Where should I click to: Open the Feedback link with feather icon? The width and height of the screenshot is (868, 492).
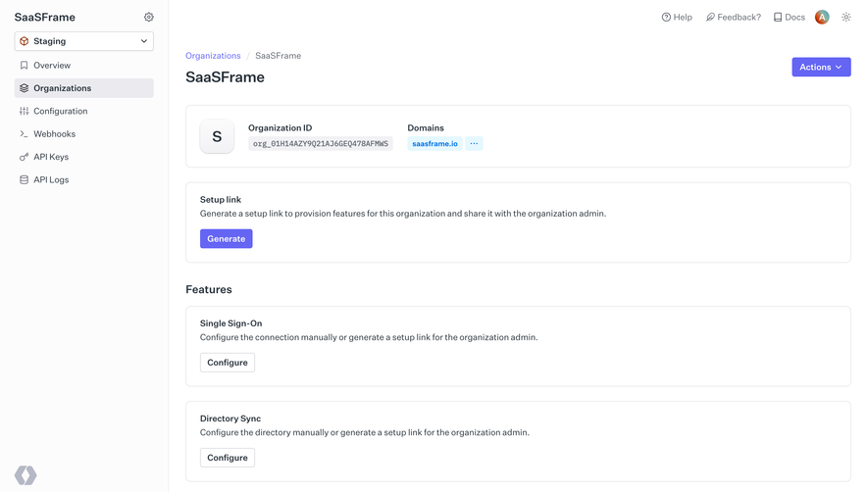(734, 18)
